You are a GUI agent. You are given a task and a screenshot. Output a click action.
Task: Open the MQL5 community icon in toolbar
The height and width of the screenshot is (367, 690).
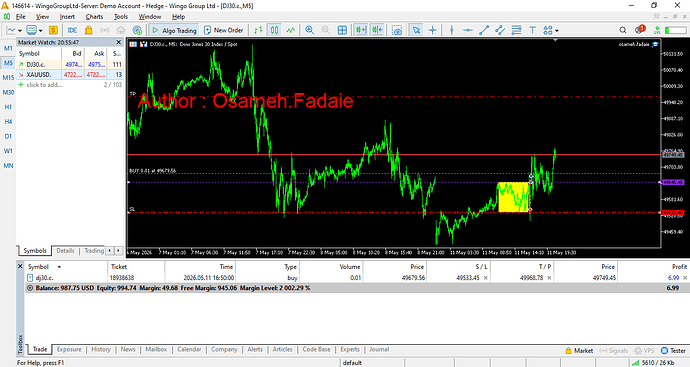pos(137,30)
